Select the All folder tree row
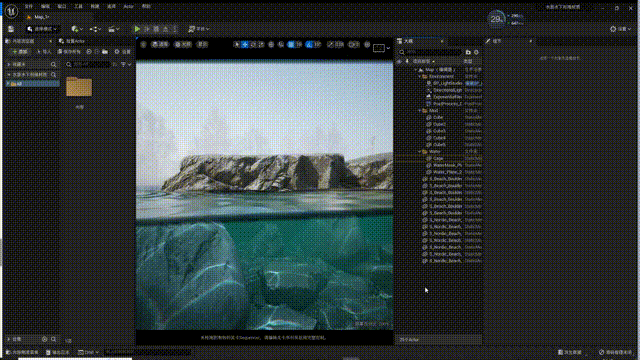640x360 pixels. pyautogui.click(x=32, y=84)
